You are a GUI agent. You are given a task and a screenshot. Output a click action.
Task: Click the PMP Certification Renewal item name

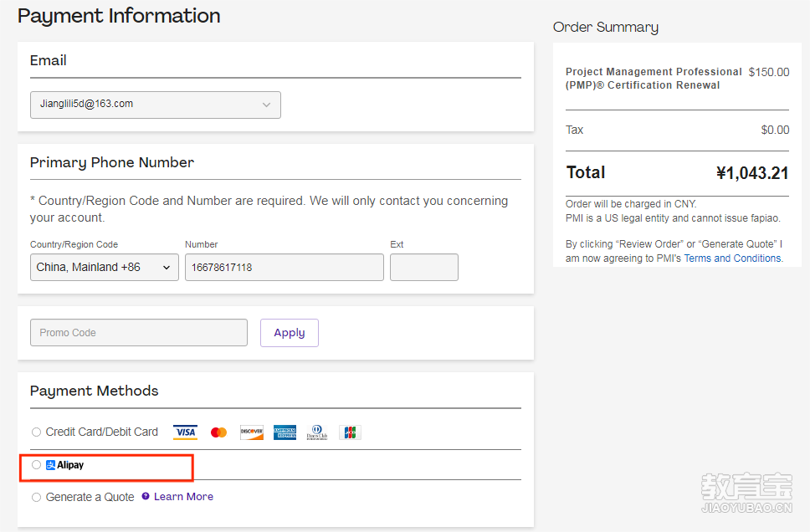click(x=654, y=79)
